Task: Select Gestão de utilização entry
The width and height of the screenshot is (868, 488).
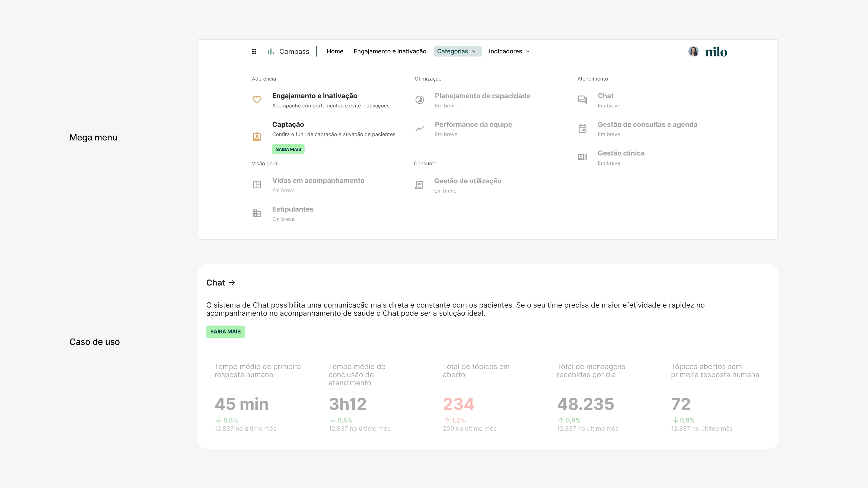Action: (x=467, y=181)
